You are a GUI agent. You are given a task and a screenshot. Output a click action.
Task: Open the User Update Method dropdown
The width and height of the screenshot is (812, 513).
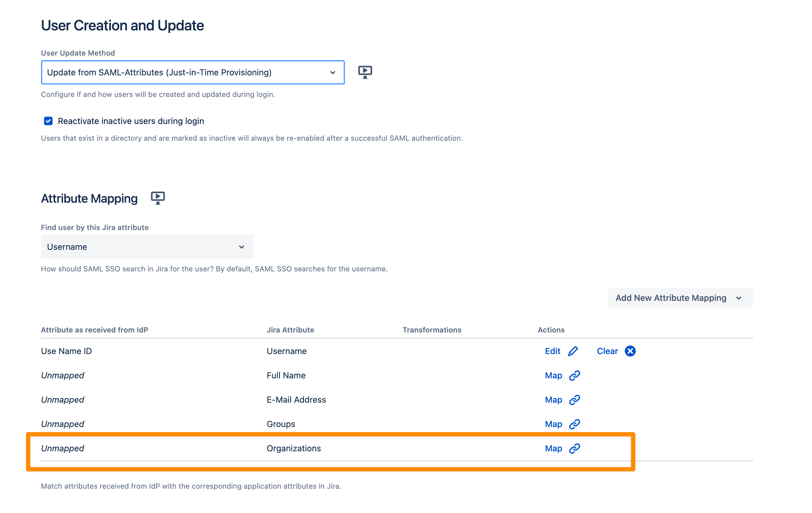[x=193, y=73]
